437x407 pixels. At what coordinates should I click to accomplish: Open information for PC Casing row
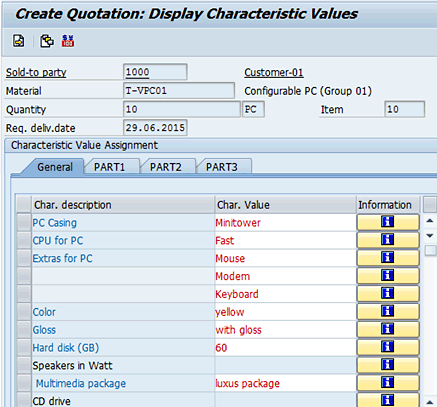388,222
